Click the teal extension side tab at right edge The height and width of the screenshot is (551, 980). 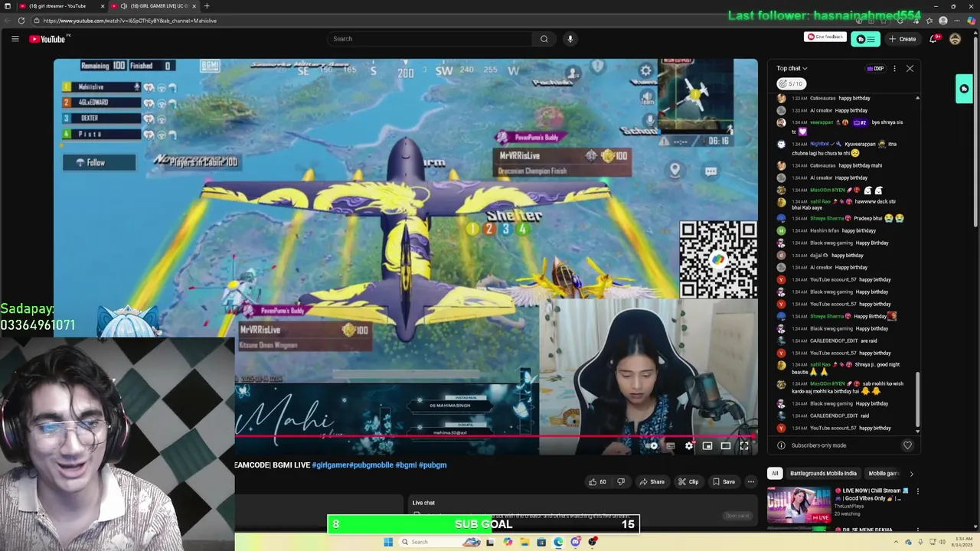coord(964,89)
